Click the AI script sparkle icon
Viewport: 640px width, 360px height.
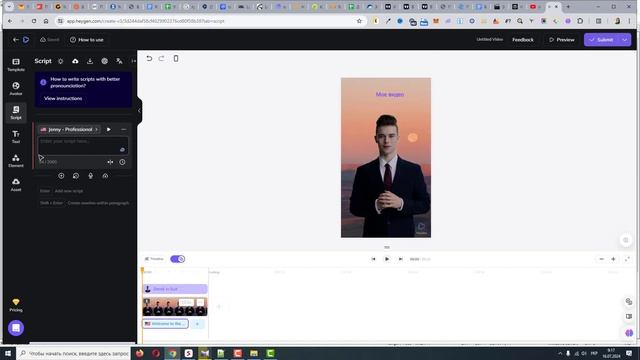60,61
